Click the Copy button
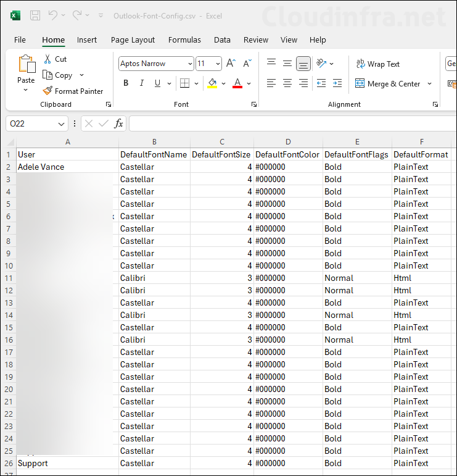Screen dimensions: 457x476 tap(57, 75)
